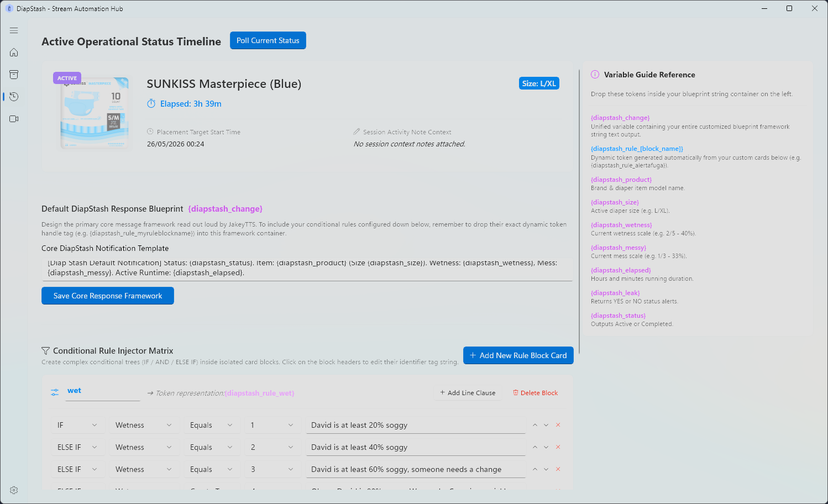Screen dimensions: 828x504
Task: Remove the 20% soggy row
Action: (558, 425)
